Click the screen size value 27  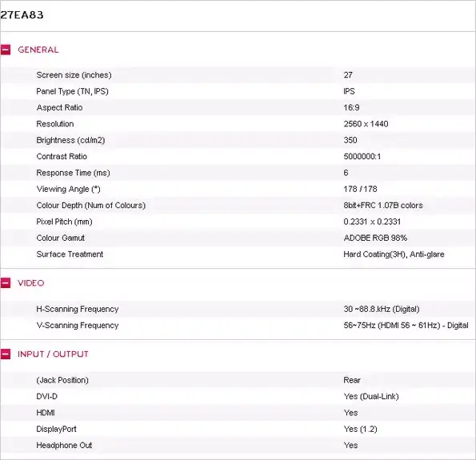tap(348, 75)
